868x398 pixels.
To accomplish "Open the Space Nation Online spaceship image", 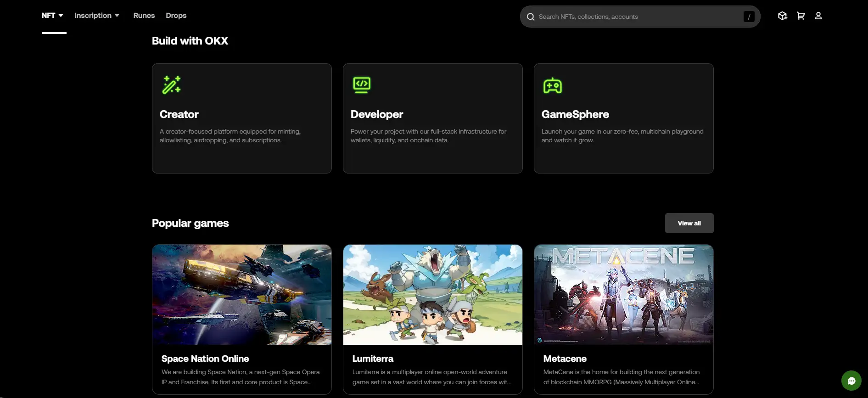I will [241, 295].
